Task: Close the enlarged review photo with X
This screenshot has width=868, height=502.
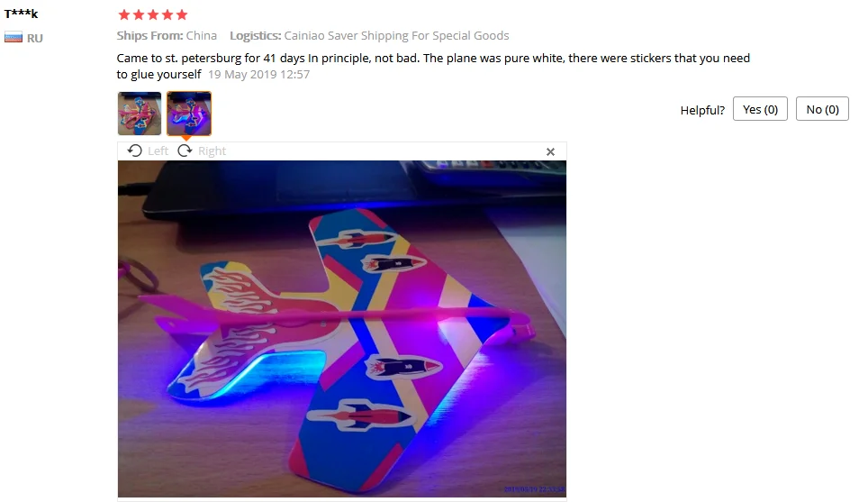Action: 550,151
